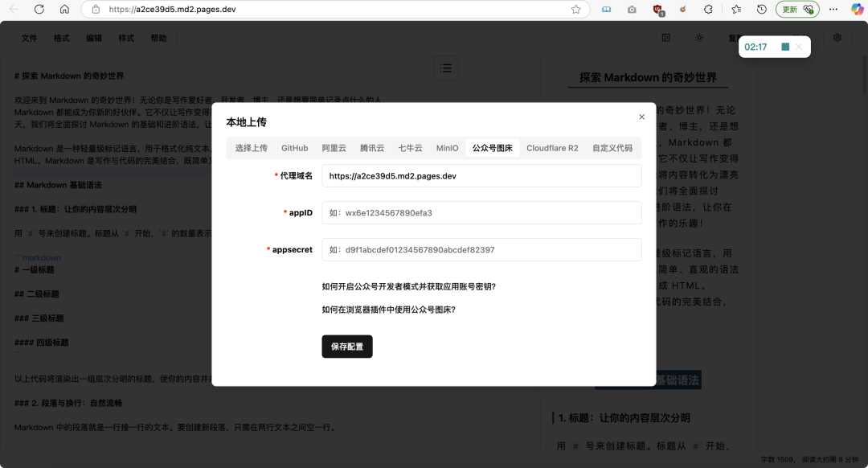Select the 公众号图床 tab
This screenshot has height=468, width=868.
pos(493,148)
